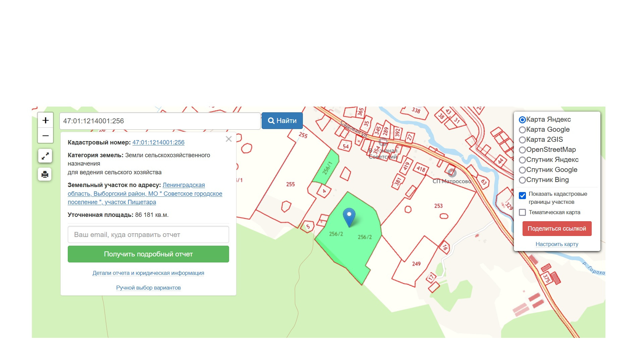Click the СП Матросово map marker

[452, 173]
